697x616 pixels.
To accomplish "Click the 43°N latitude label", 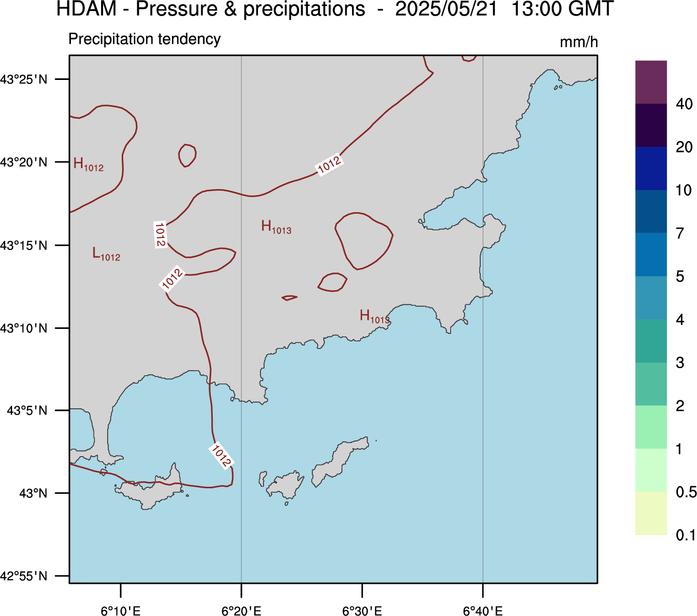I will (33, 493).
